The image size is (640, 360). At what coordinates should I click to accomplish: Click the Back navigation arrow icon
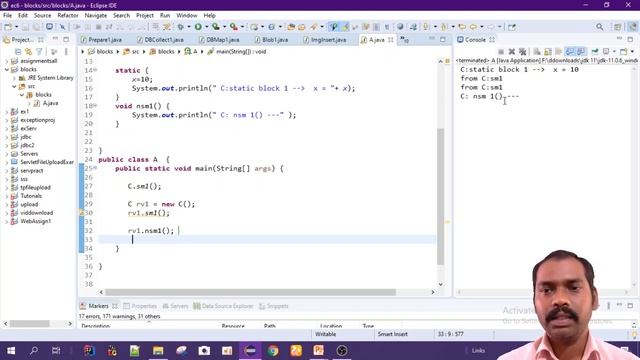(473, 27)
